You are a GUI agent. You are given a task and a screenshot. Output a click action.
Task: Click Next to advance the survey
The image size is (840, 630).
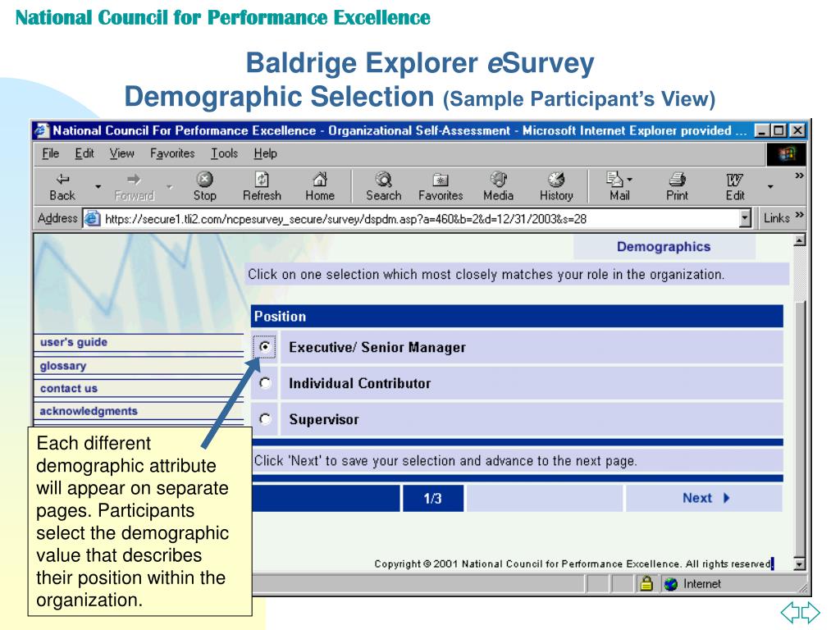point(705,498)
